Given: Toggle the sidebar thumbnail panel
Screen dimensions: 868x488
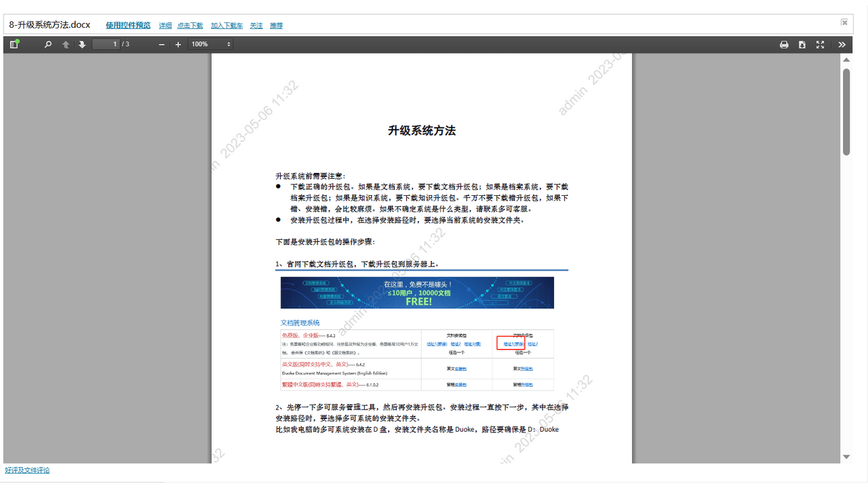Looking at the screenshot, I should pyautogui.click(x=14, y=44).
